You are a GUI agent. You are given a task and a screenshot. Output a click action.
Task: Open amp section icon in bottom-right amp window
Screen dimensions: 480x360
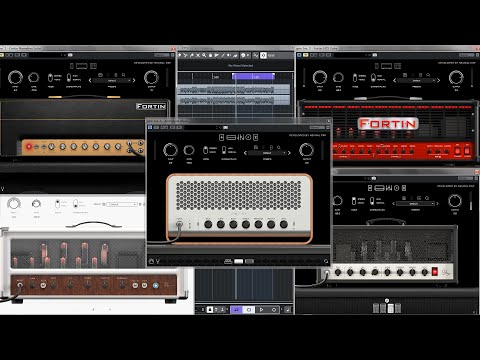tap(379, 188)
